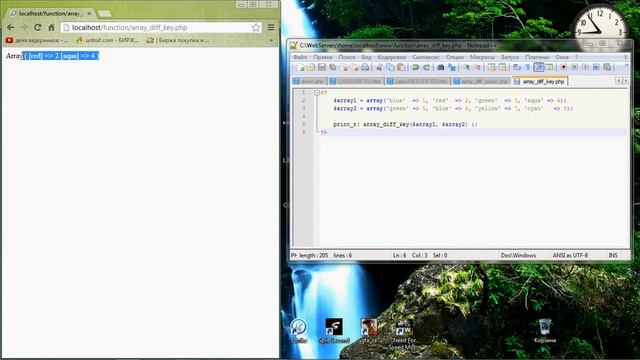Click Undo green arrow in Notepad++
The height and width of the screenshot is (360, 640).
416,67
